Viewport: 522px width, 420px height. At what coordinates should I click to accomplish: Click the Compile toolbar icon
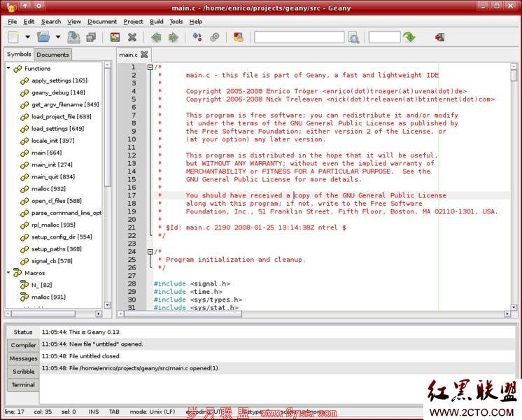tap(197, 37)
